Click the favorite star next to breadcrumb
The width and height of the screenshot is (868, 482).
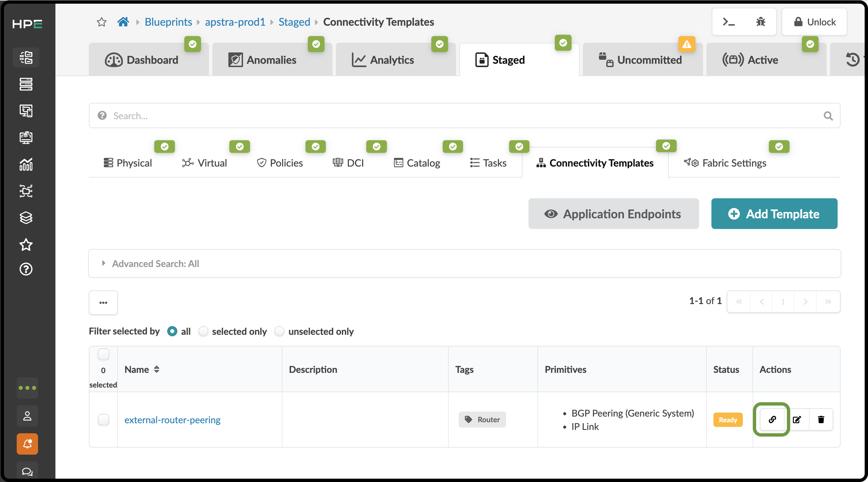pos(101,22)
